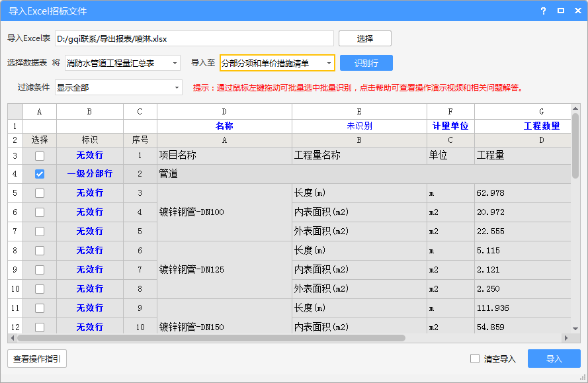Click the vertical scrollbar thumb

point(575,146)
